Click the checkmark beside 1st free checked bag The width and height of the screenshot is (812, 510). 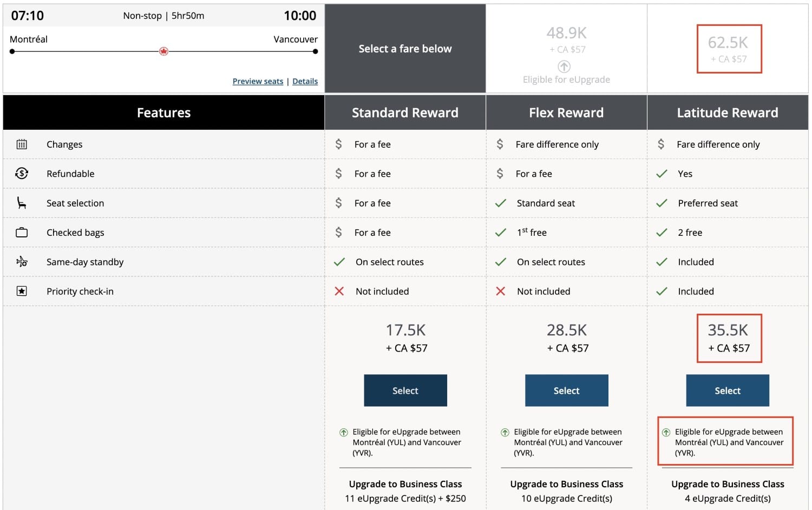coord(501,232)
